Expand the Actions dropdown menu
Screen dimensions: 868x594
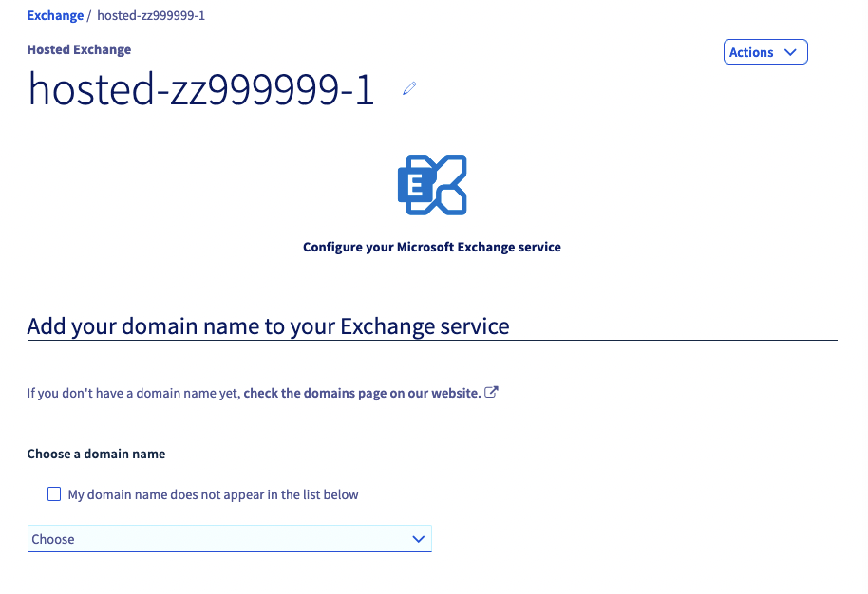point(765,51)
